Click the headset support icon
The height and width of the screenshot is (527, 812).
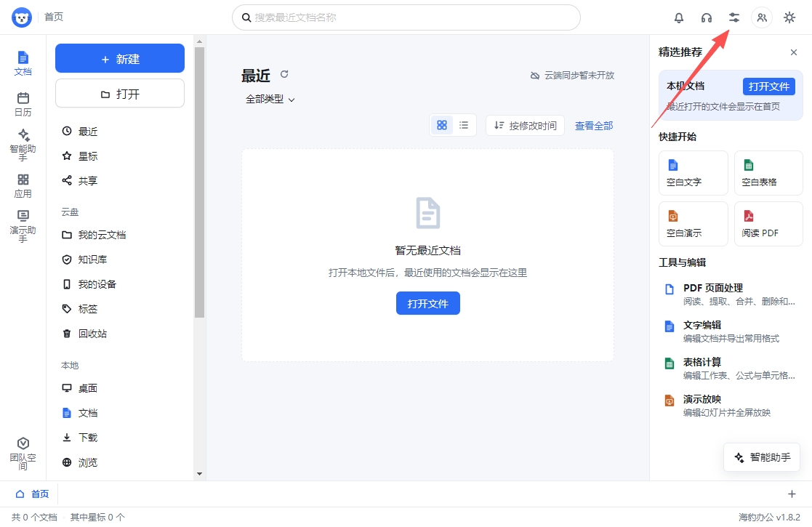click(707, 17)
